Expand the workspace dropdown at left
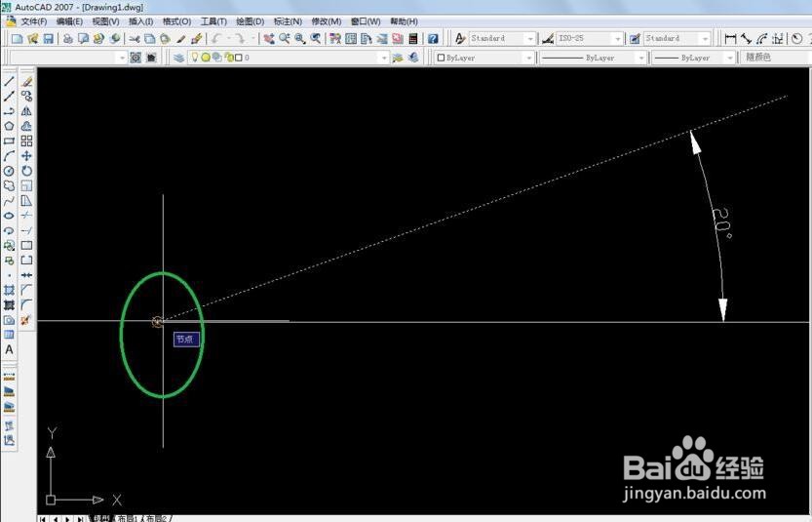This screenshot has width=812, height=522. [x=122, y=58]
